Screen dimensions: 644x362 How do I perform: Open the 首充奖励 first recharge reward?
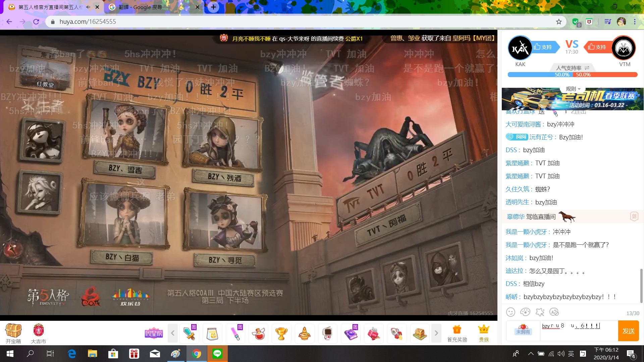coord(457,333)
